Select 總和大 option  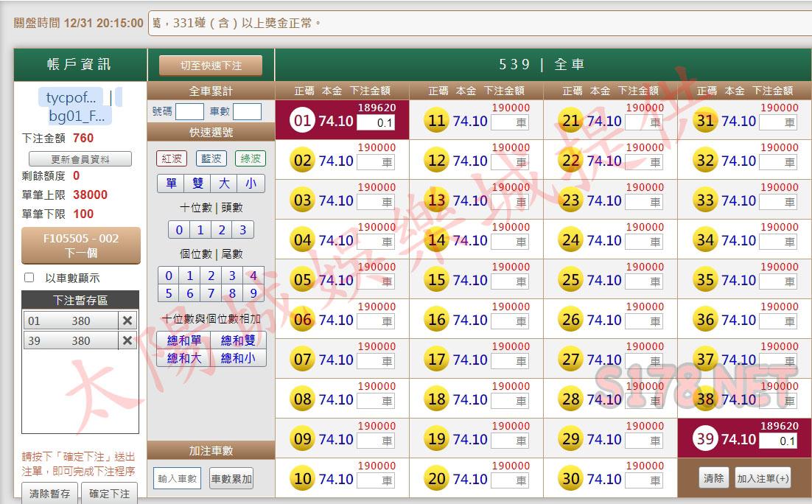pos(184,358)
